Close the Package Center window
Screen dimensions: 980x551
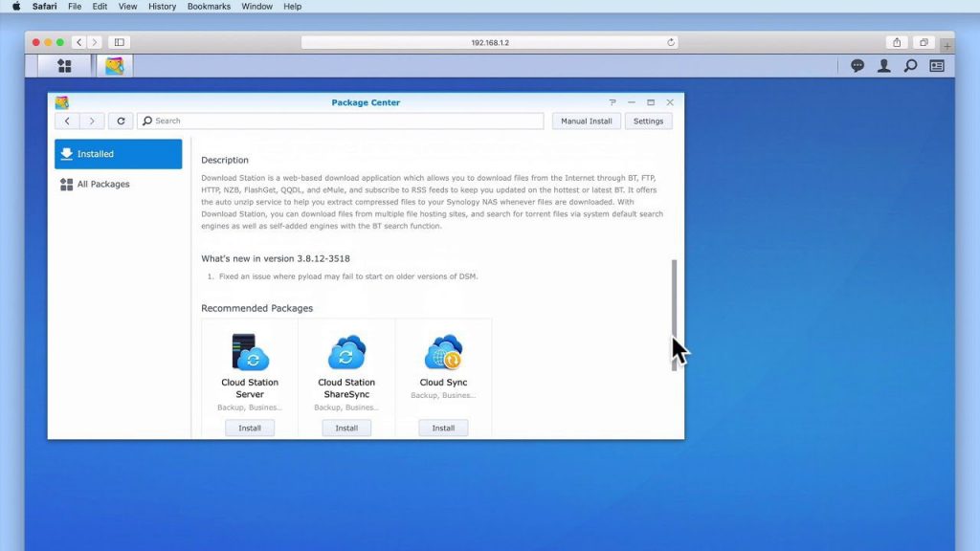point(670,102)
